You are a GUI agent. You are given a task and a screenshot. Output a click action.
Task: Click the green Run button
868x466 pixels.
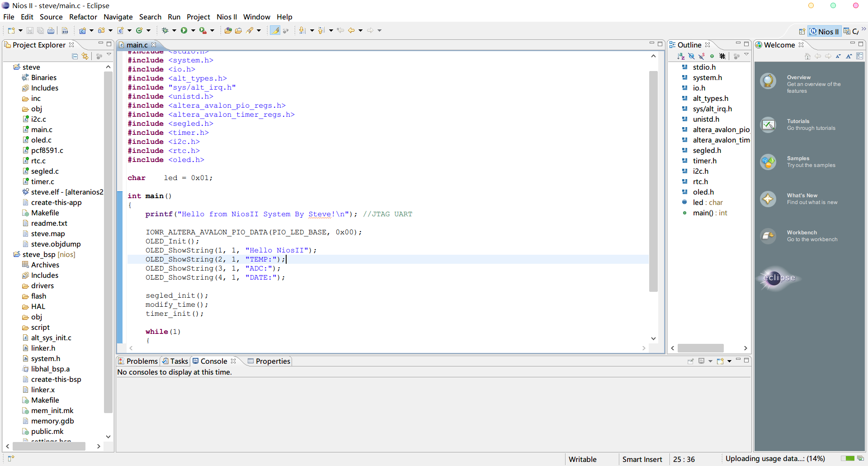point(184,30)
